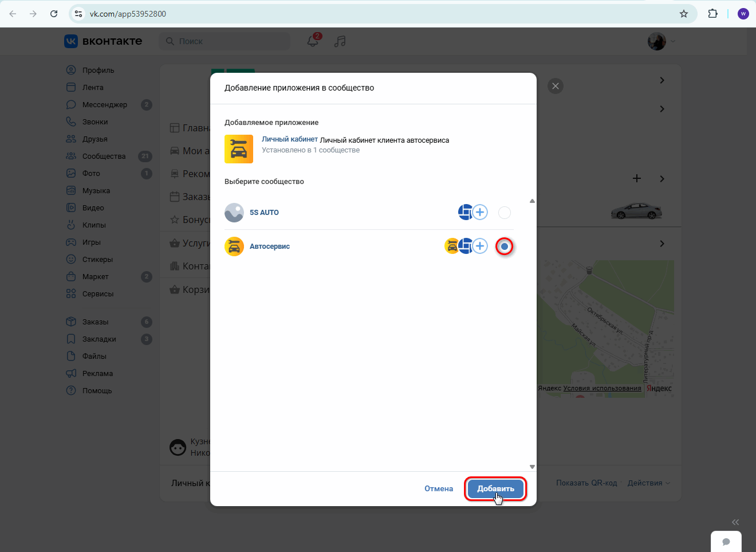
Task: Click the notifications bell icon
Action: click(x=313, y=41)
